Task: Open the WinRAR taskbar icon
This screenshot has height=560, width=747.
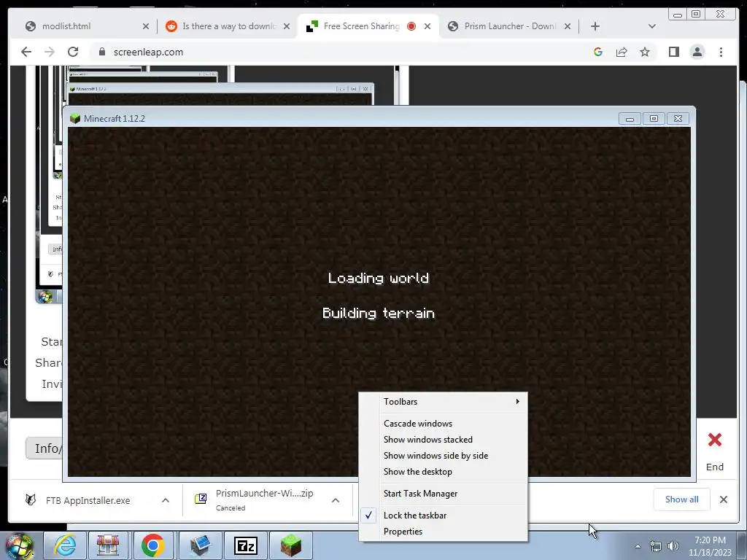Action: 108,545
